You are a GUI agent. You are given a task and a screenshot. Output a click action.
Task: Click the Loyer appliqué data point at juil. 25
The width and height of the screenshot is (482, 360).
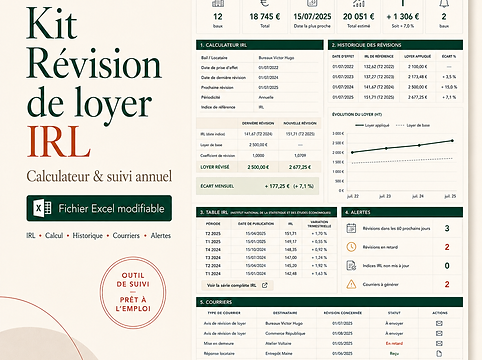[x=452, y=141]
